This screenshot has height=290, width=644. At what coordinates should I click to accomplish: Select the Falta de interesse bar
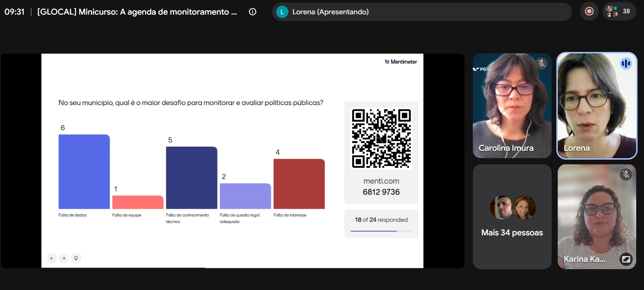click(299, 184)
